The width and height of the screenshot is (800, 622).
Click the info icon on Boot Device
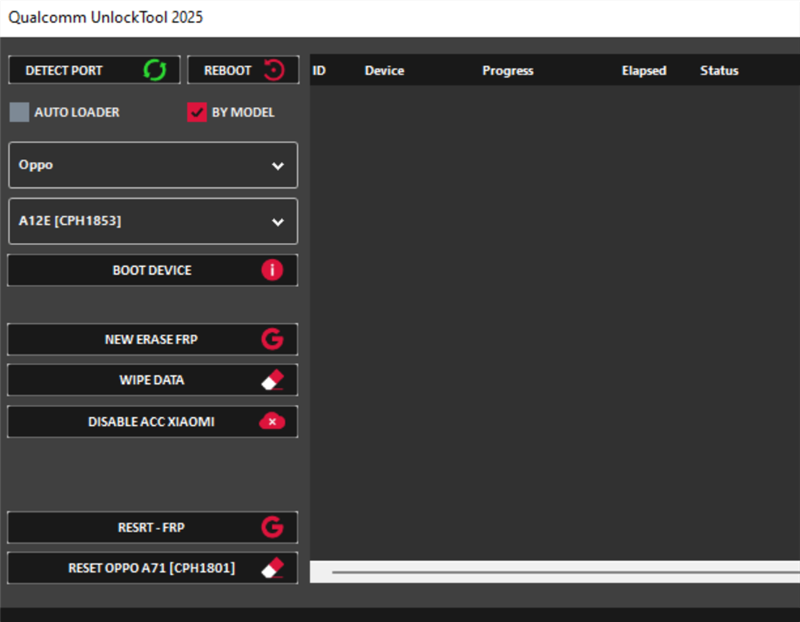pos(272,270)
